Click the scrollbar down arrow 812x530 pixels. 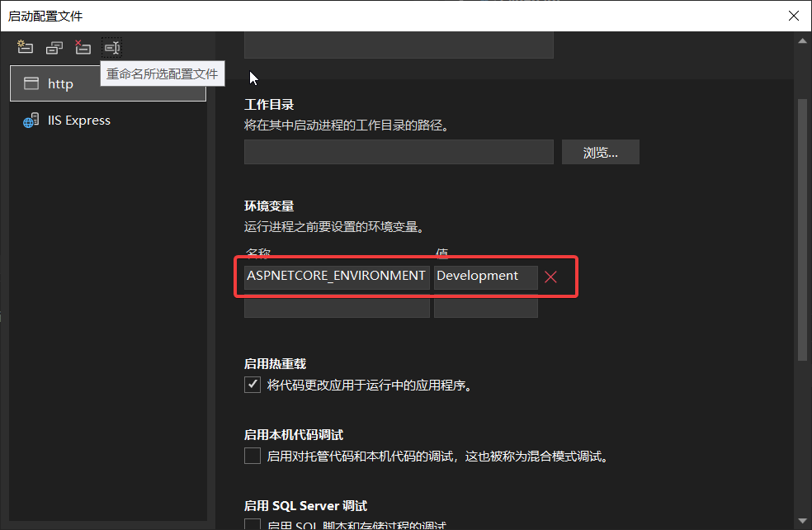(x=803, y=522)
